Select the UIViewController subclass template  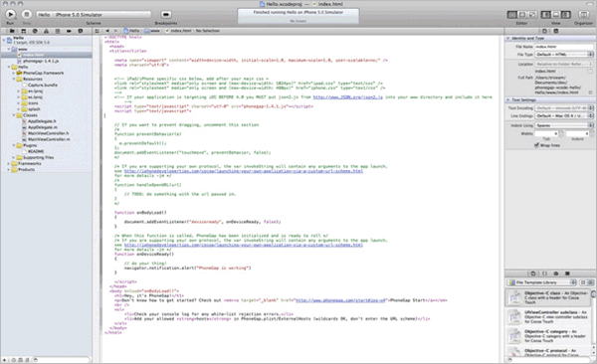point(548,317)
